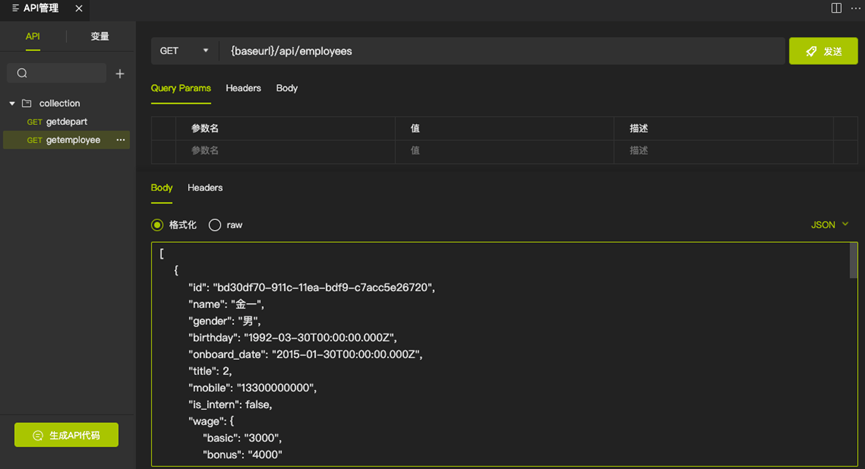This screenshot has height=469, width=865.
Task: Click the split editor layout icon
Action: 836,8
